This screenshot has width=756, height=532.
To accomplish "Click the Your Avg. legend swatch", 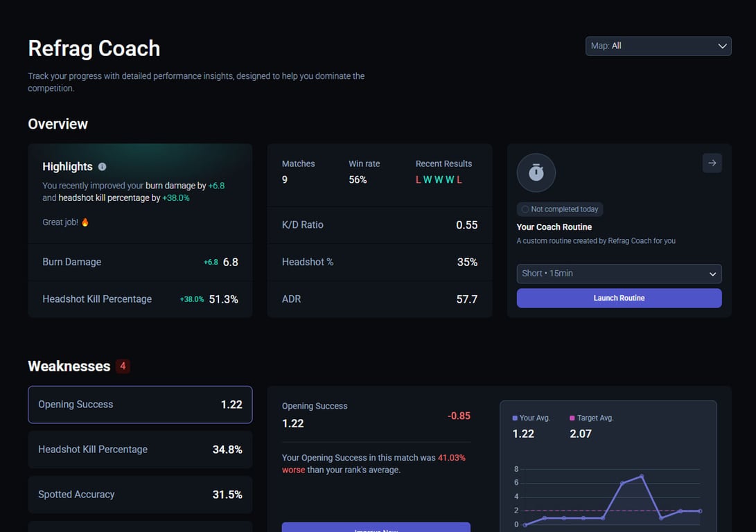I will (515, 418).
